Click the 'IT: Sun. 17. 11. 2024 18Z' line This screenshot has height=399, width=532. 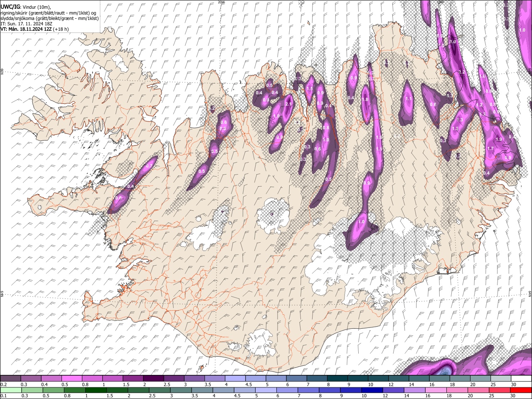[x=26, y=24]
